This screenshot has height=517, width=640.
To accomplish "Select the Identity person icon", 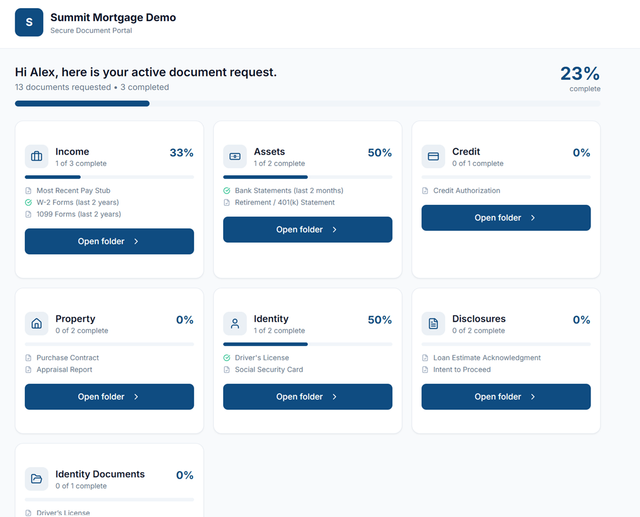I will point(235,324).
